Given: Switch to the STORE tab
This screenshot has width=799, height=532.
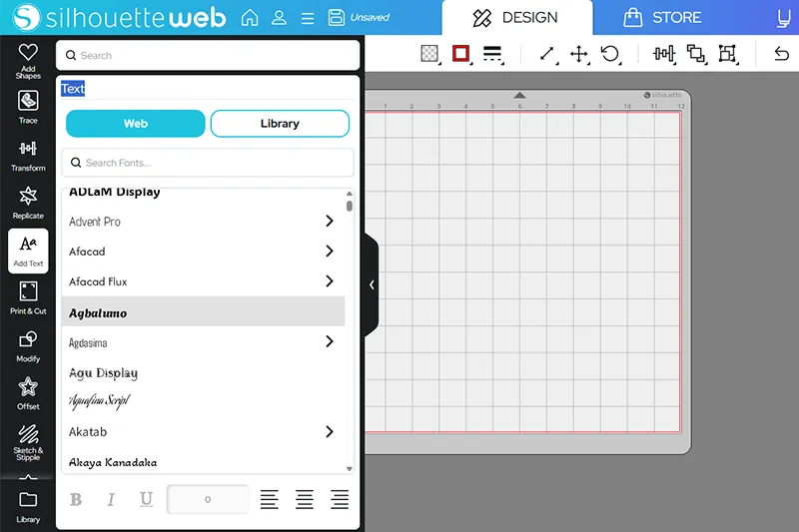Looking at the screenshot, I should (662, 18).
